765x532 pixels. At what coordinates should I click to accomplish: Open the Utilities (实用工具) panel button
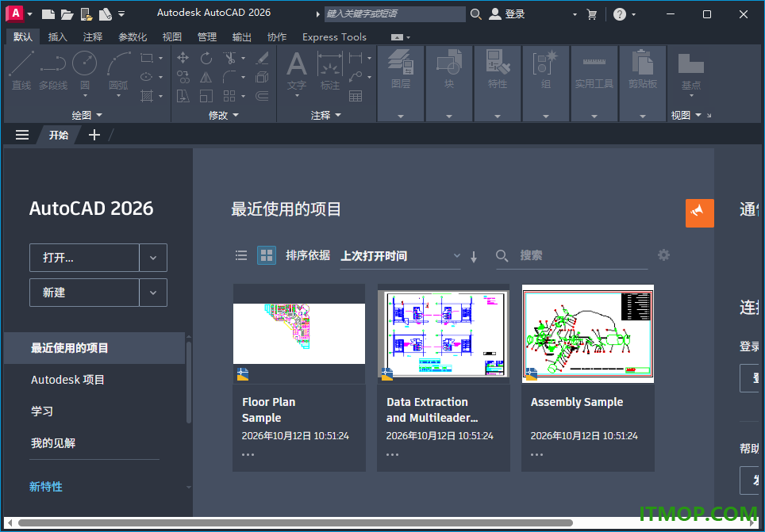[x=594, y=83]
